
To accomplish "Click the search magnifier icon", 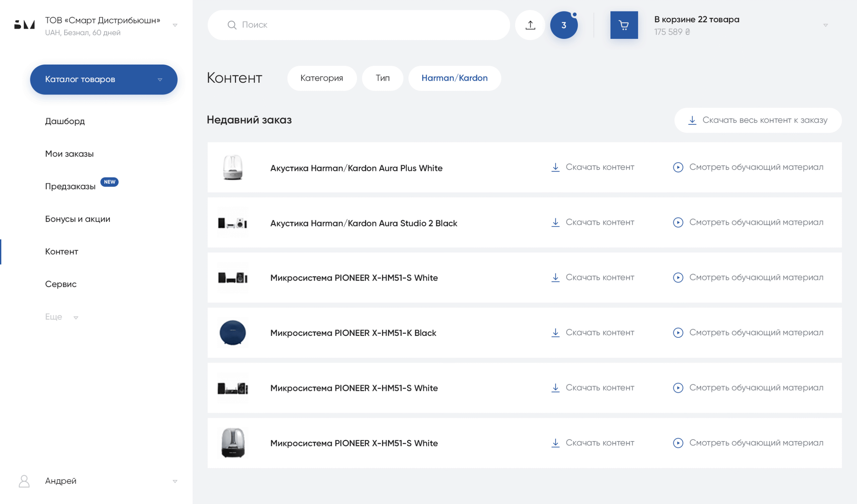I will click(232, 25).
